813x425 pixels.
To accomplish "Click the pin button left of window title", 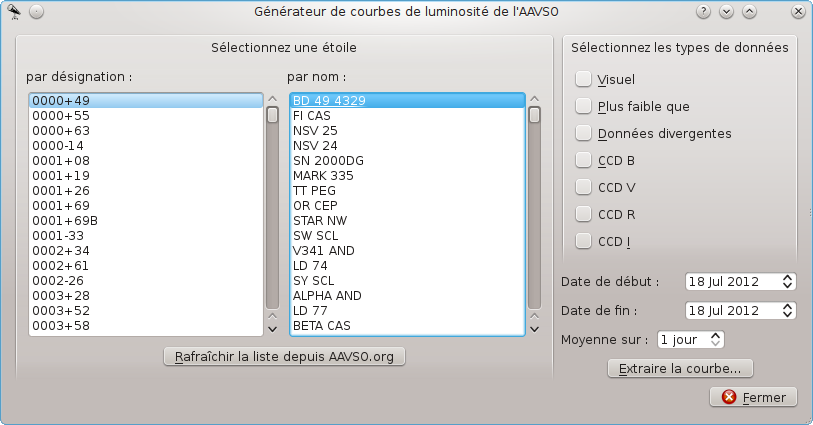I will click(x=36, y=11).
